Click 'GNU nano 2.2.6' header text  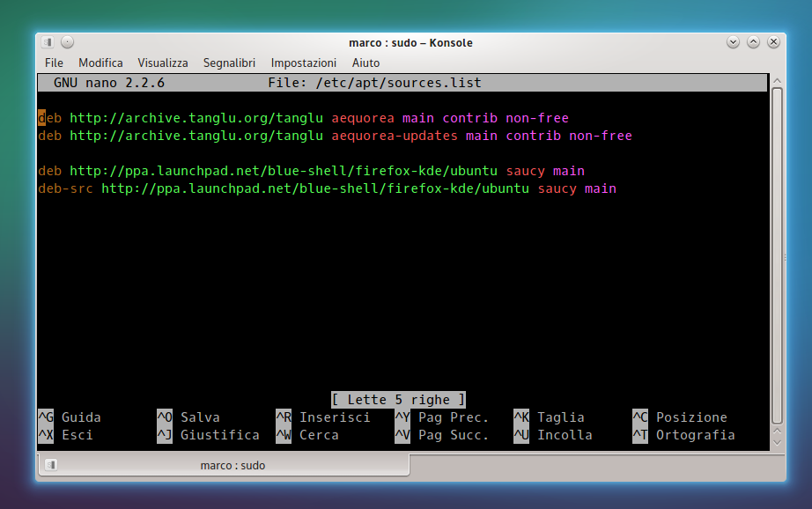click(x=109, y=83)
